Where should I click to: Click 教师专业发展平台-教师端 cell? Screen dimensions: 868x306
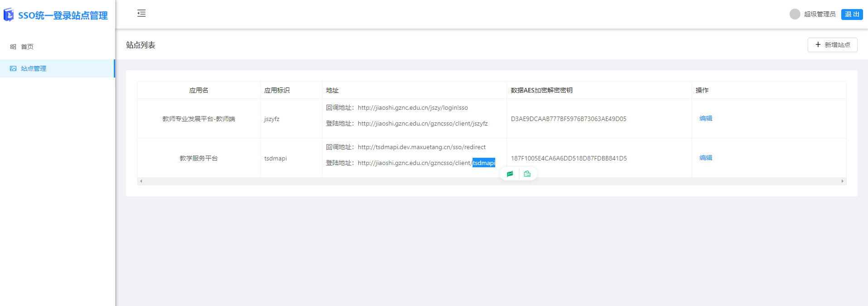click(x=199, y=119)
